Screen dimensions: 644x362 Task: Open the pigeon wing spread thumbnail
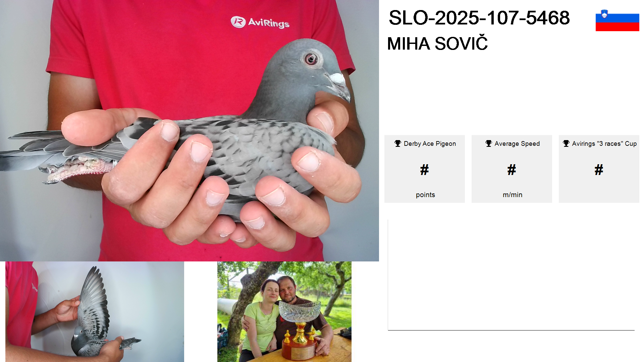click(95, 311)
